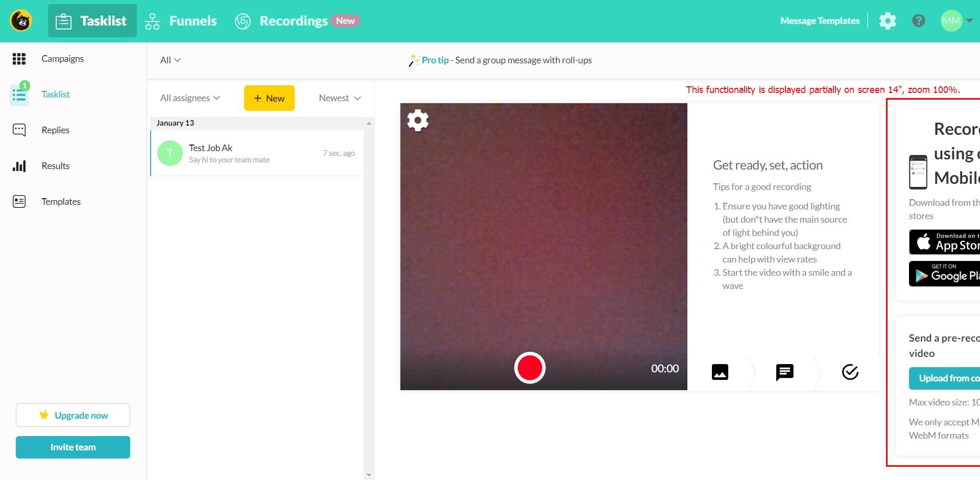Click Get it on Google Play badge
The width and height of the screenshot is (980, 480).
[x=944, y=274]
